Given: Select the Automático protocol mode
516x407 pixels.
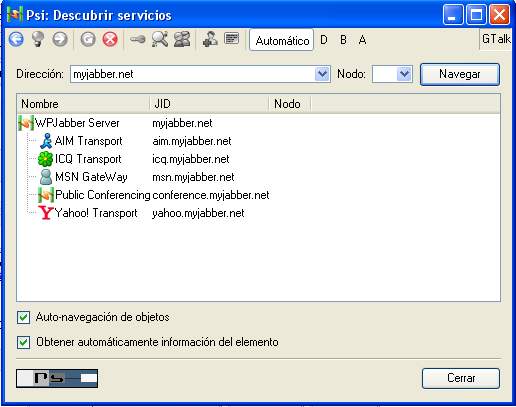Looking at the screenshot, I should tap(282, 40).
